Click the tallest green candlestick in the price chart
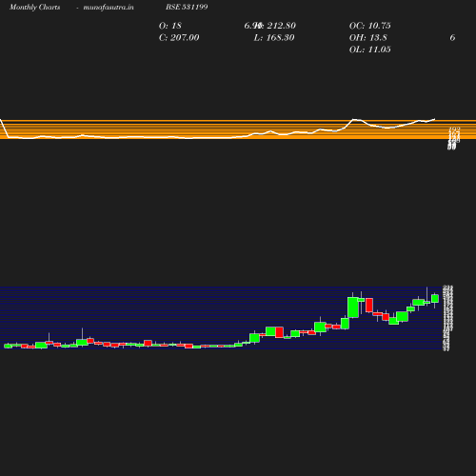This screenshot has height=476, width=476. (353, 307)
